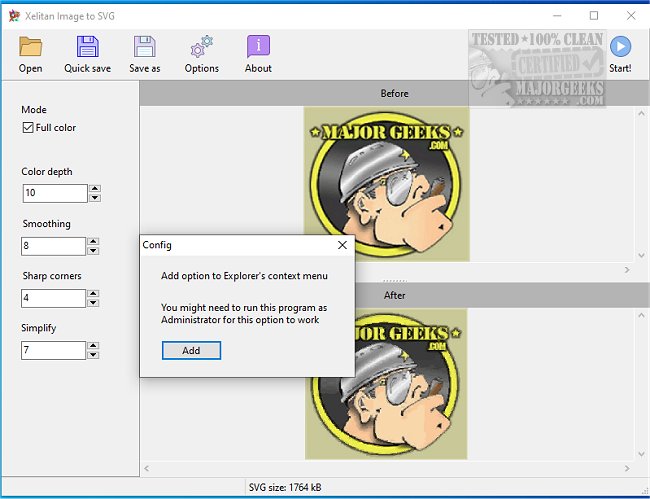Decrease the Color depth value
The width and height of the screenshot is (650, 499).
(95, 198)
